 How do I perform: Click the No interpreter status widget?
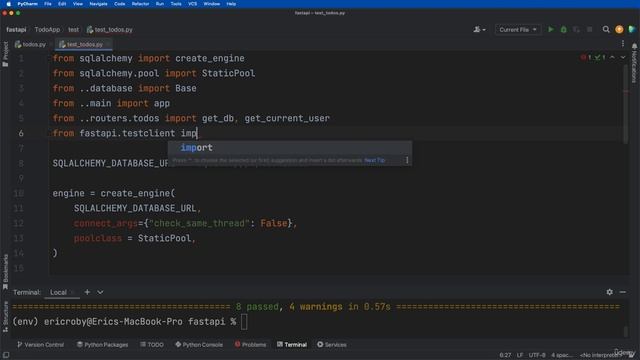(600, 355)
